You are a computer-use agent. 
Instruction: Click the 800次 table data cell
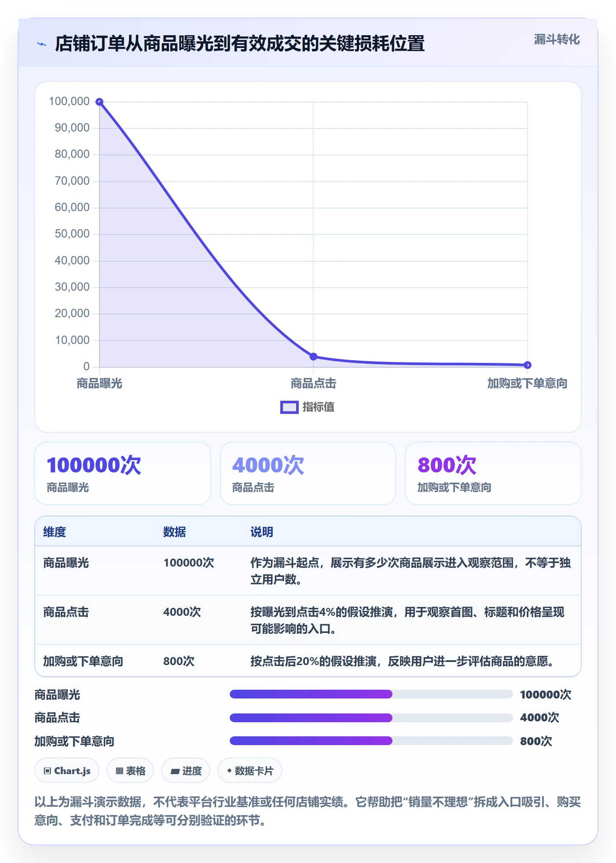(x=179, y=661)
